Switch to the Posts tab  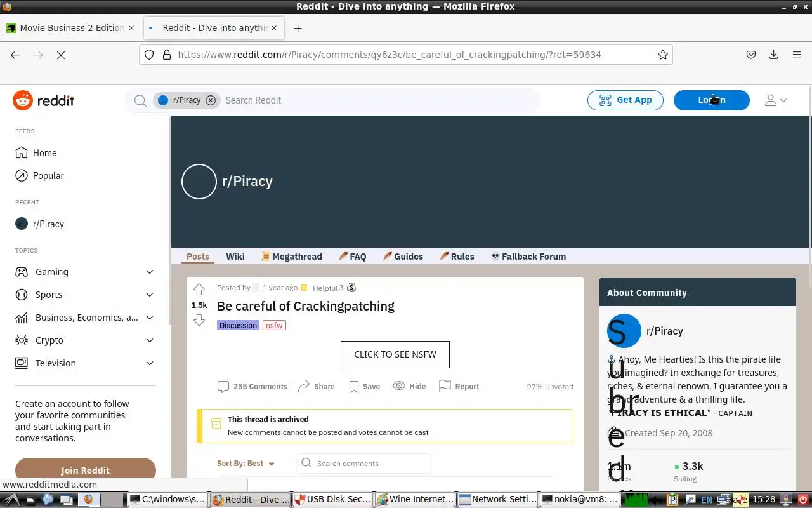198,257
